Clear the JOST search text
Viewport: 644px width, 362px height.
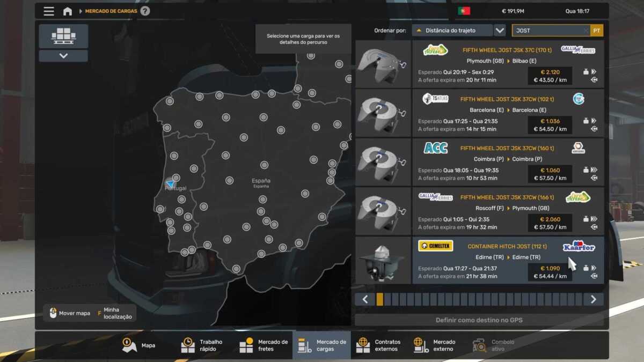586,31
